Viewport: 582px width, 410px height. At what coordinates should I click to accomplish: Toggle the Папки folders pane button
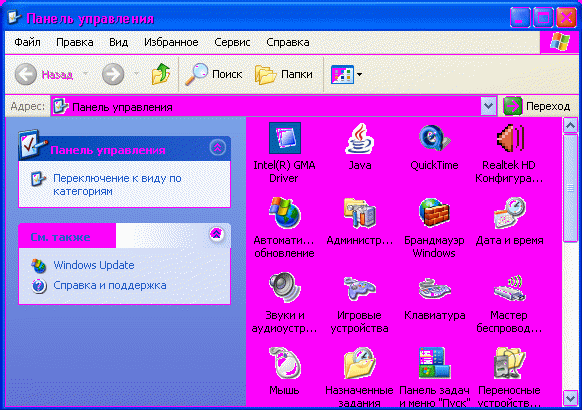pyautogui.click(x=284, y=74)
